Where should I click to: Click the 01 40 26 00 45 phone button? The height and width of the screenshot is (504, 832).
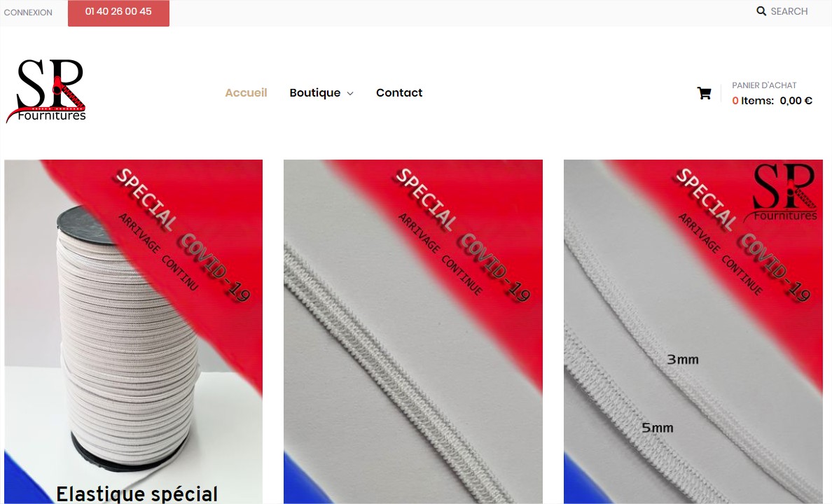click(118, 12)
